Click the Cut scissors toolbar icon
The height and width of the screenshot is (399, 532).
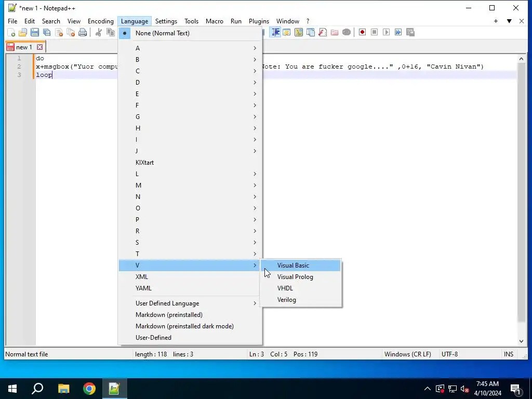click(x=99, y=32)
